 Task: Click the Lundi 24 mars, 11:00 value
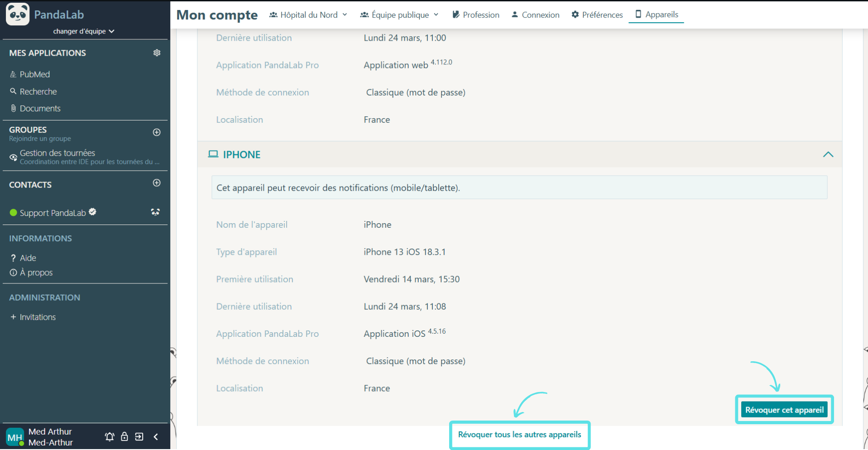(405, 38)
